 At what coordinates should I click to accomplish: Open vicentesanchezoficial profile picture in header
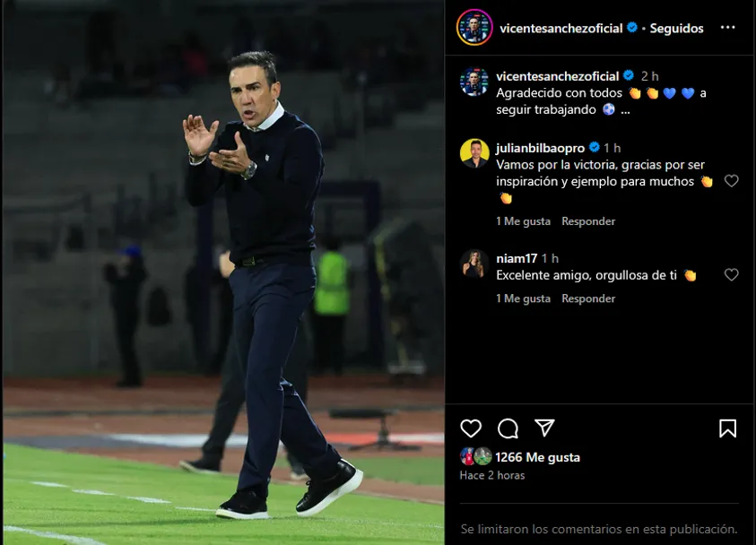click(474, 28)
